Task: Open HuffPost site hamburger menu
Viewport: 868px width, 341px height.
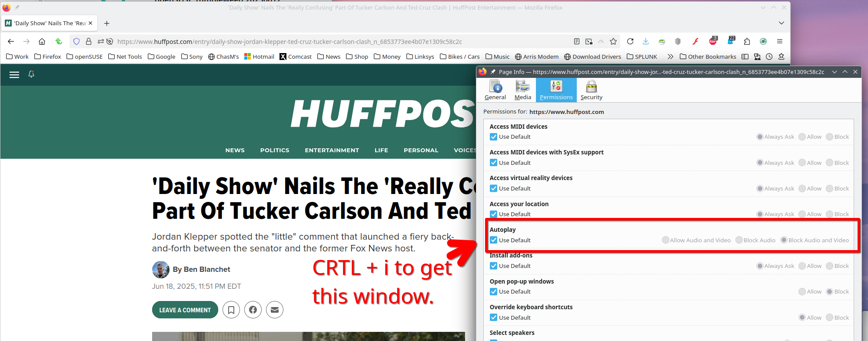Action: pos(14,75)
